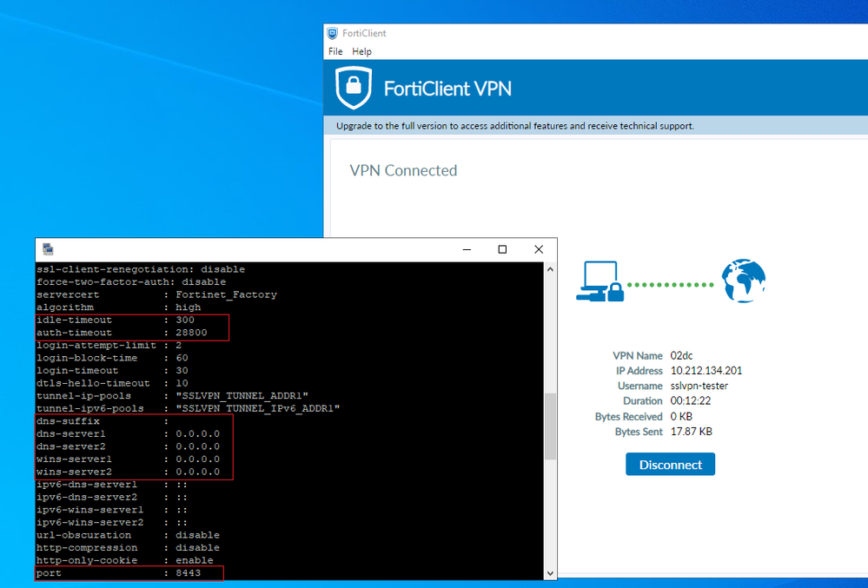Click the 'port : 8443' line in terminal
Screen dimensions: 868x588
118,573
